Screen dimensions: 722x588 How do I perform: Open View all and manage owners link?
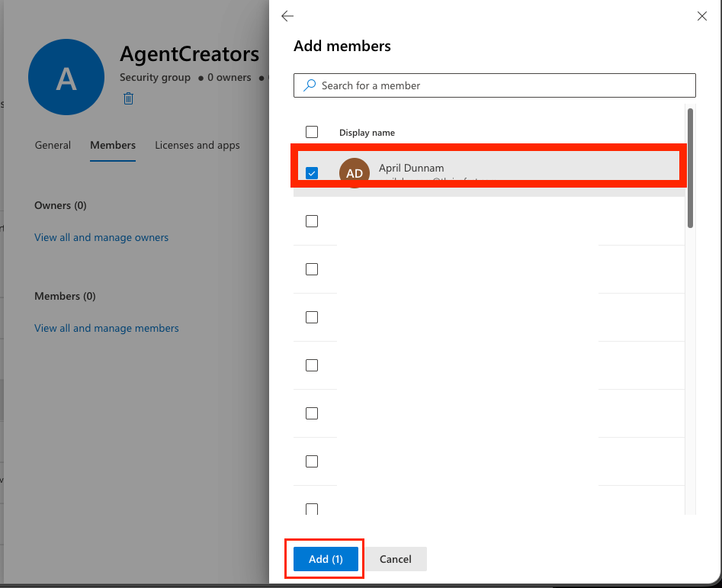(x=101, y=237)
